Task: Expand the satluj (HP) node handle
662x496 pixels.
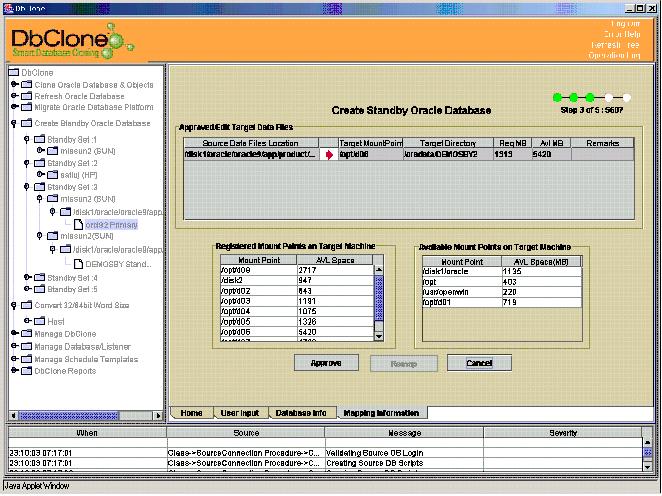Action: tap(40, 174)
